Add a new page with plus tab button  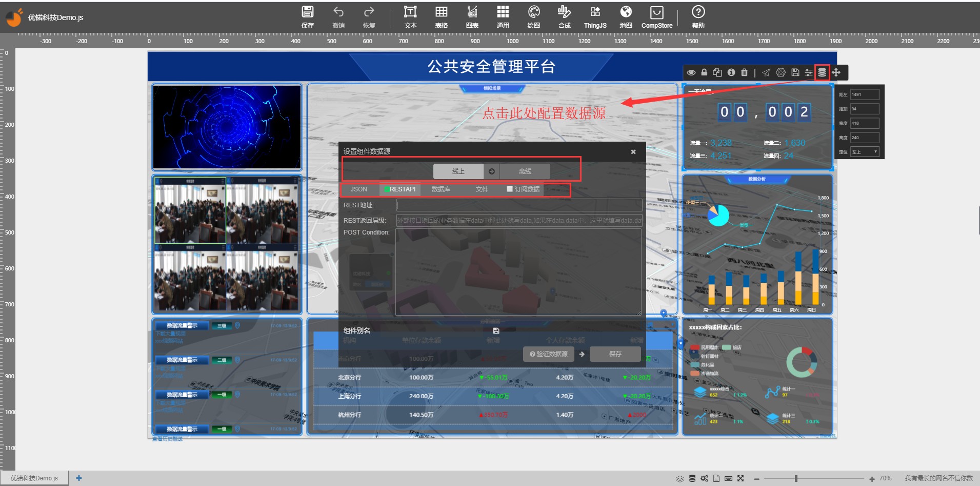point(79,478)
